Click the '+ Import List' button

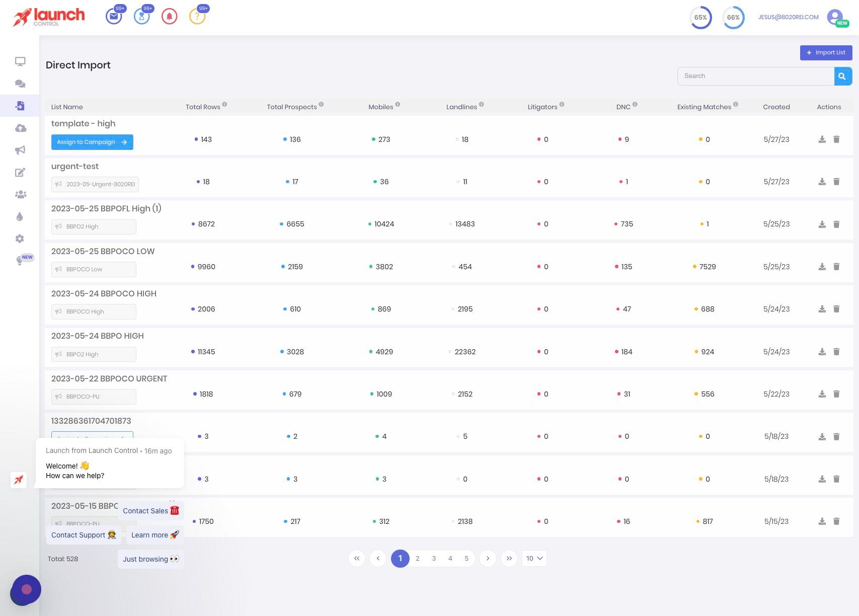826,52
